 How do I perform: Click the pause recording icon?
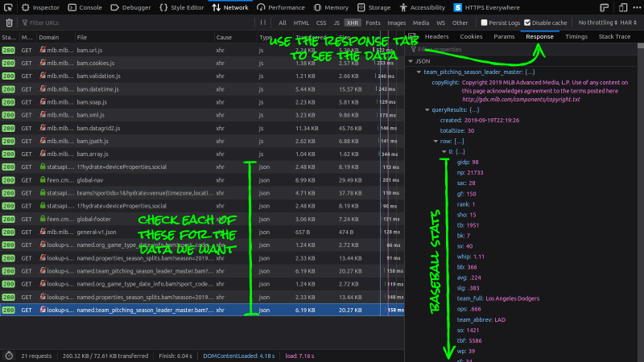(x=263, y=23)
